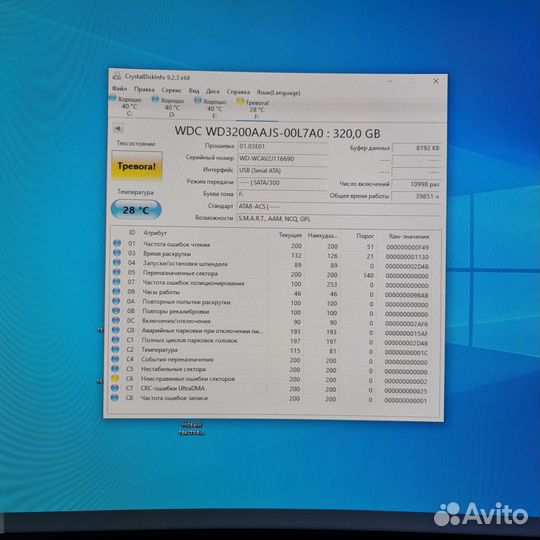Image resolution: width=540 pixels, height=540 pixels.
Task: Click the drive title WDC WD3200AAJS-00L7A0
Action: tap(248, 132)
